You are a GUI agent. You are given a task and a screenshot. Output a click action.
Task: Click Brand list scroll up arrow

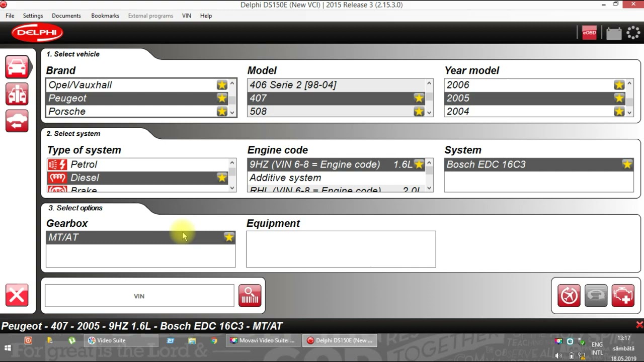[232, 83]
